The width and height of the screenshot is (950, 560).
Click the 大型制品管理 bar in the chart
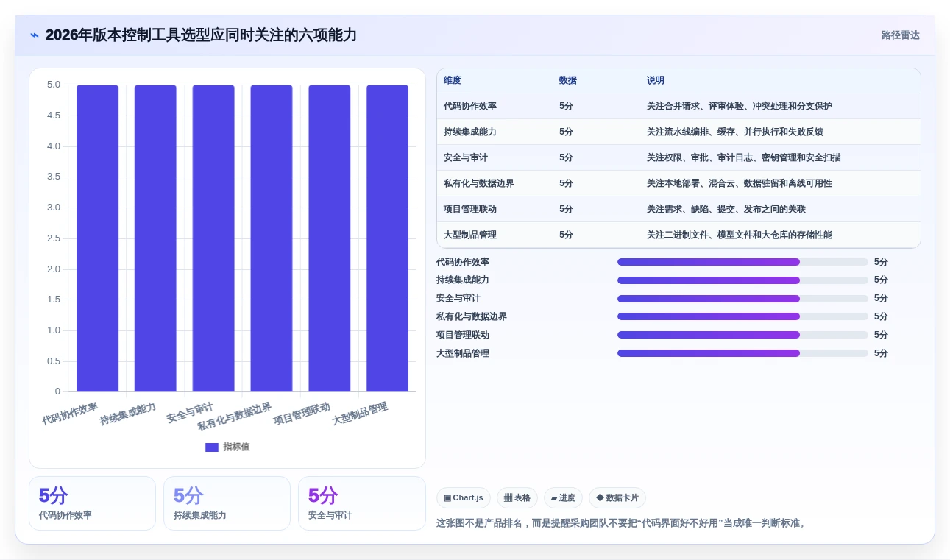(x=388, y=238)
